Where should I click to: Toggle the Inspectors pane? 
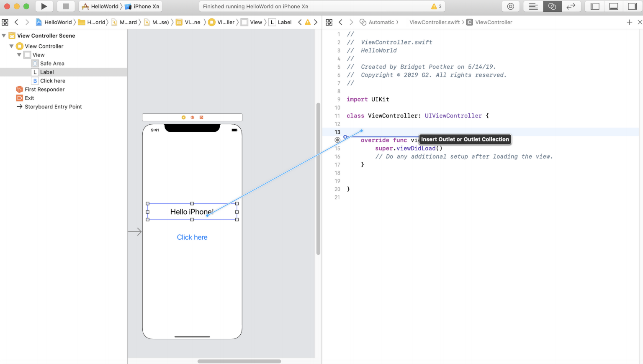pyautogui.click(x=632, y=6)
